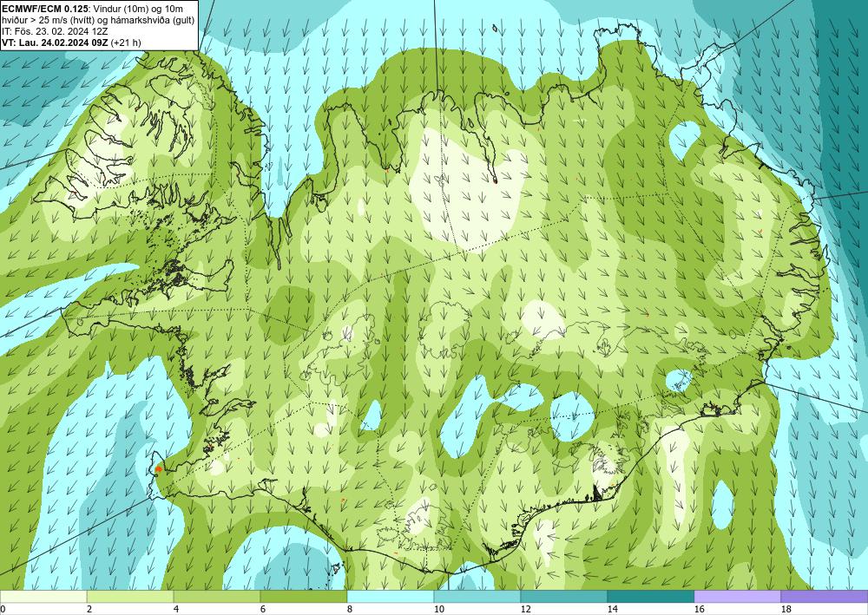The height and width of the screenshot is (615, 868).
Task: Click the light yellow-green 2–4 m/s legend swatch
Action: 130,597
